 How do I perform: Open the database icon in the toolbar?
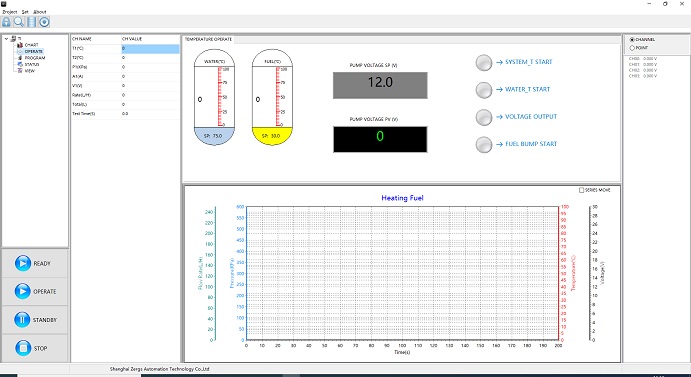coord(32,22)
